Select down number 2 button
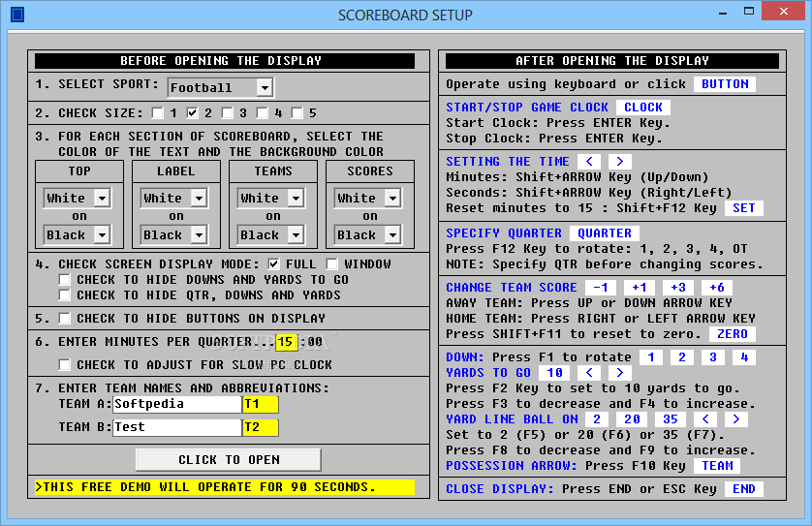The width and height of the screenshot is (812, 526). pos(682,357)
